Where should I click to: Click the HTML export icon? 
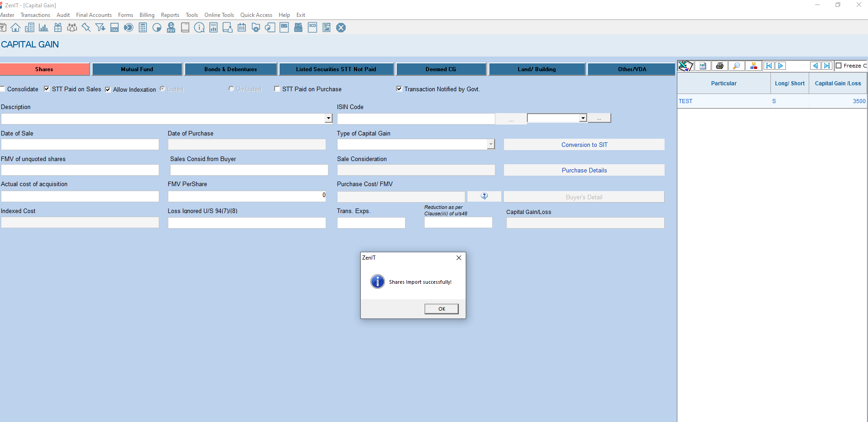pos(703,66)
